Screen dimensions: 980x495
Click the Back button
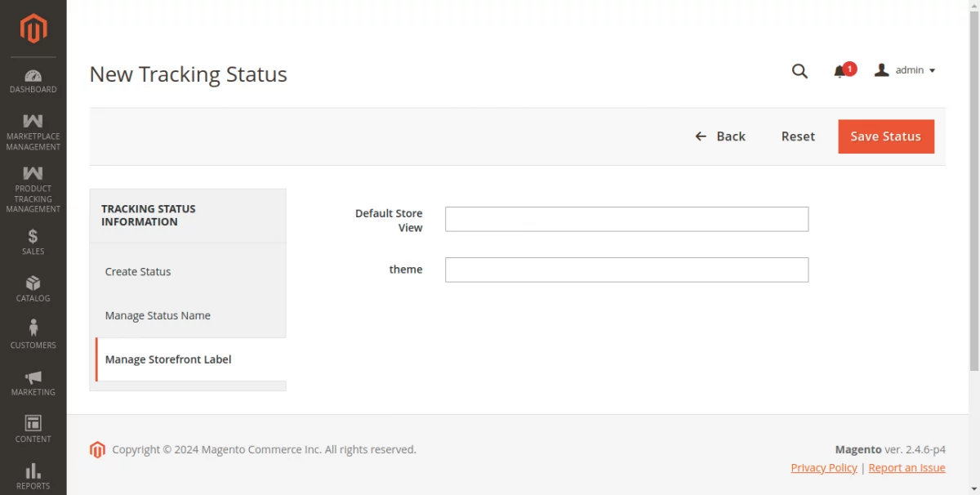click(721, 136)
